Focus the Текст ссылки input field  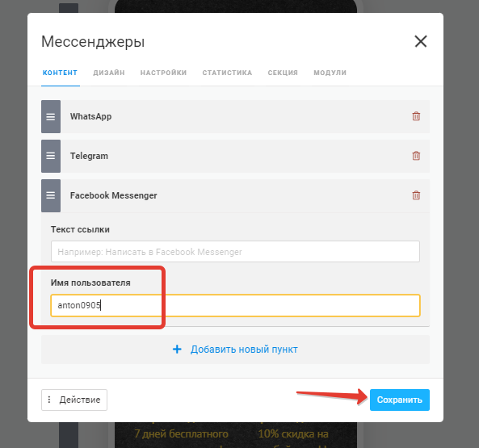pyautogui.click(x=235, y=252)
